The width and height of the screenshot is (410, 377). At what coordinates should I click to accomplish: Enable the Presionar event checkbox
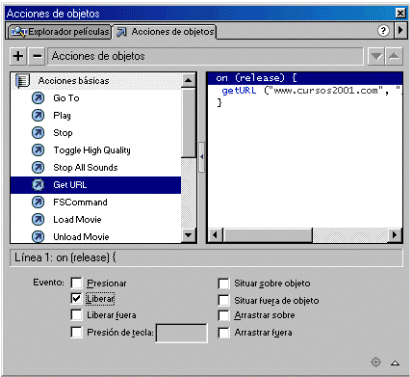tap(76, 283)
